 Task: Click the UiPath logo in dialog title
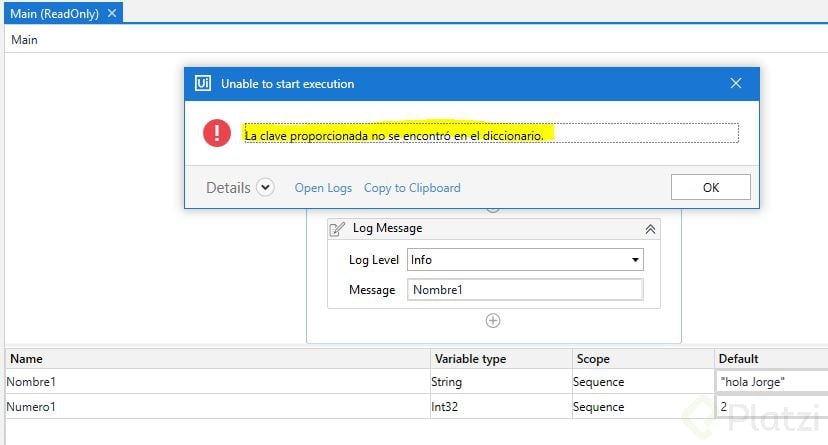click(203, 83)
